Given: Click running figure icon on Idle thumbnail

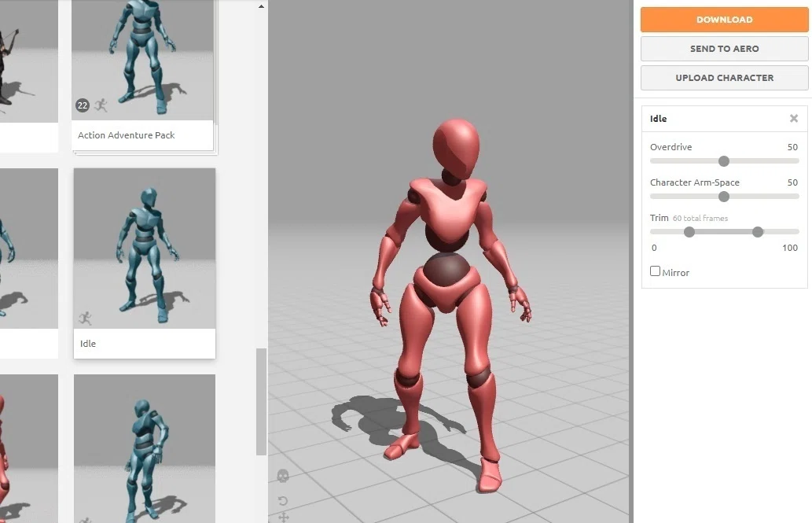Looking at the screenshot, I should coord(86,318).
